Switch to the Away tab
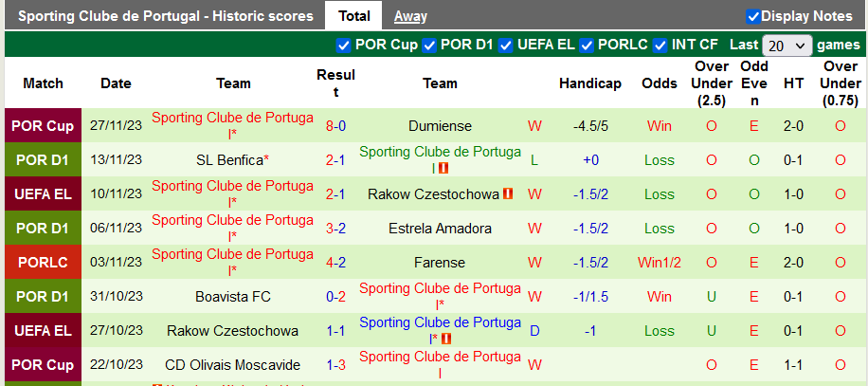This screenshot has height=386, width=868. pos(410,16)
